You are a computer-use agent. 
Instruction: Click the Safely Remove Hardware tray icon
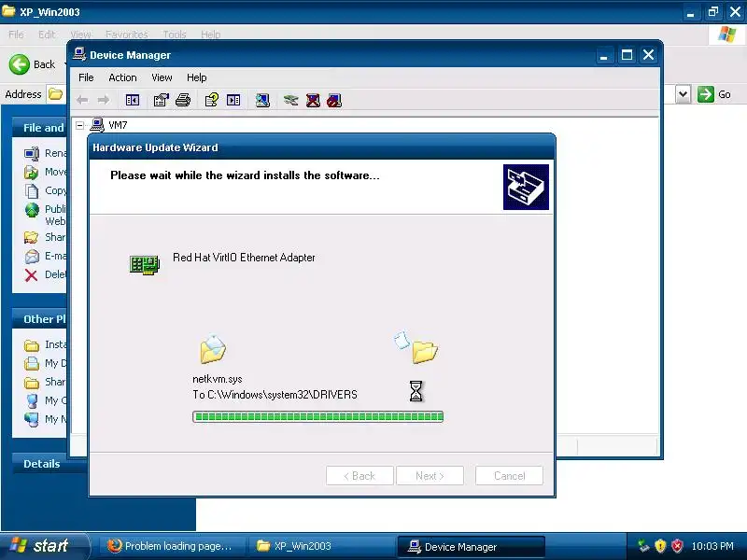(643, 546)
